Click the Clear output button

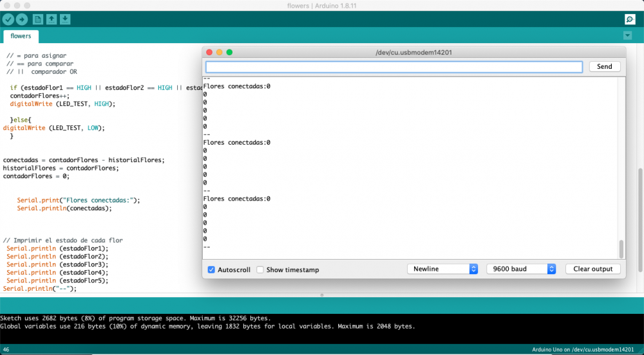592,269
